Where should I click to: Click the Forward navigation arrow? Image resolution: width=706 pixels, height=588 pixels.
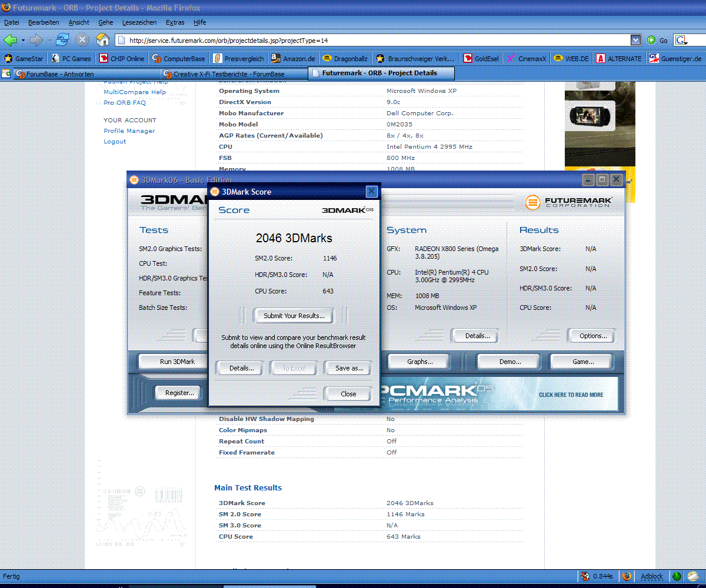(36, 40)
